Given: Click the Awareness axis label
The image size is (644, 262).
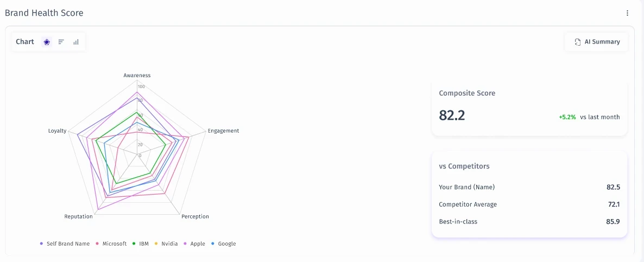Looking at the screenshot, I should click(137, 75).
